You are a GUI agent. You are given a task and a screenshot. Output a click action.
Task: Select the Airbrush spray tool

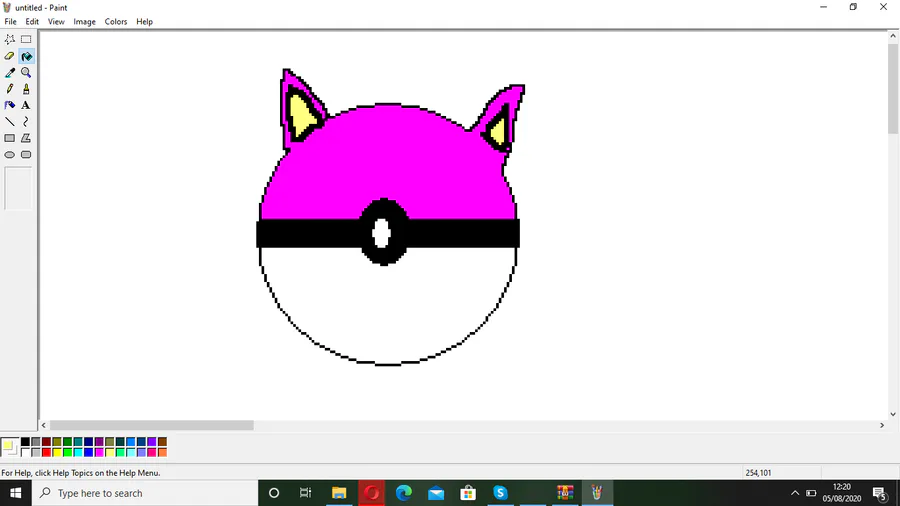pyautogui.click(x=10, y=105)
